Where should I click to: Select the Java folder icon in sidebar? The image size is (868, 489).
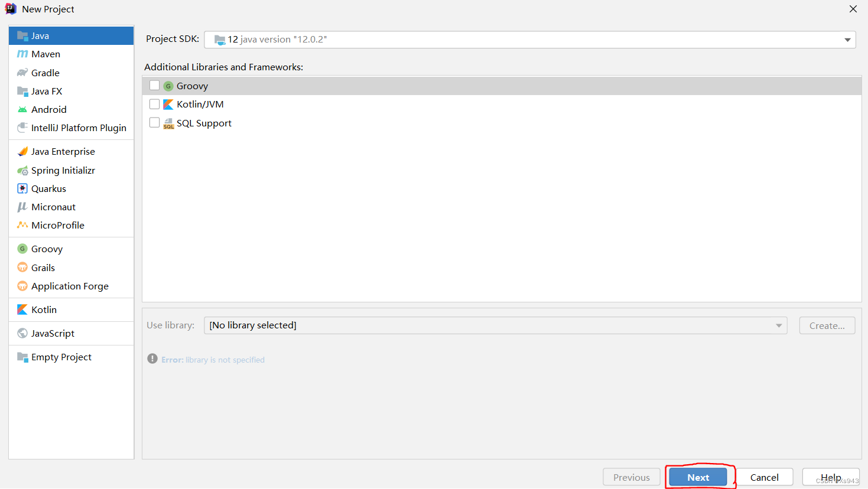coord(22,36)
